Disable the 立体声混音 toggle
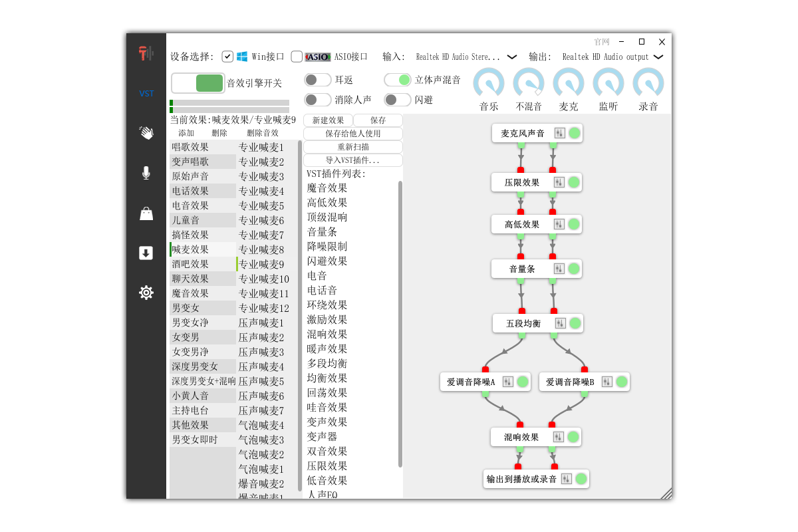 tap(398, 80)
